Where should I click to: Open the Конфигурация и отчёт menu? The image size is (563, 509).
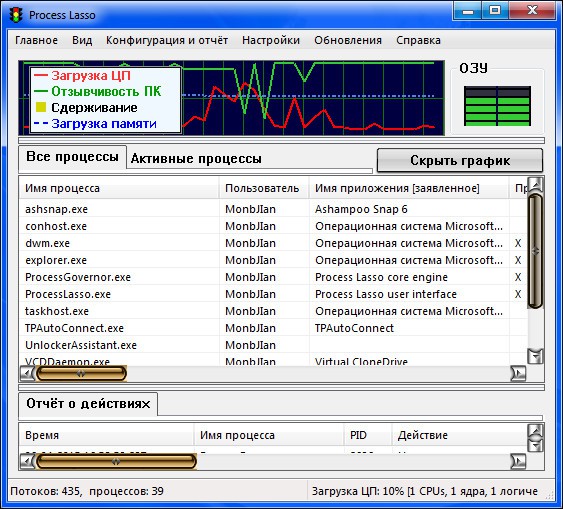point(167,40)
